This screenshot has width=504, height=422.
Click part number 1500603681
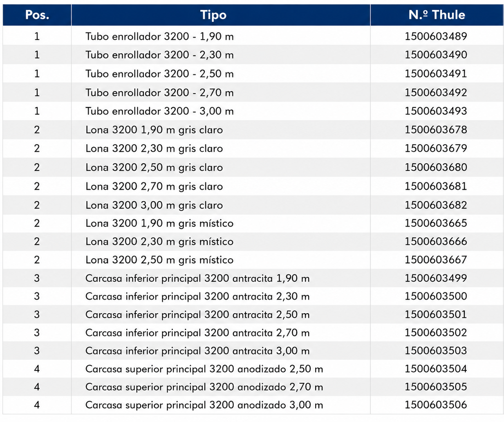click(x=436, y=186)
